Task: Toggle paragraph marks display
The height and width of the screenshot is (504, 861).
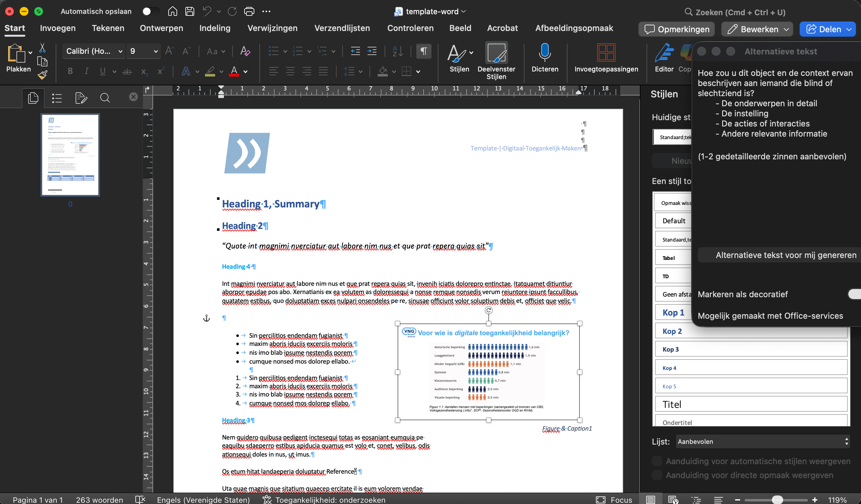Action: click(x=424, y=51)
